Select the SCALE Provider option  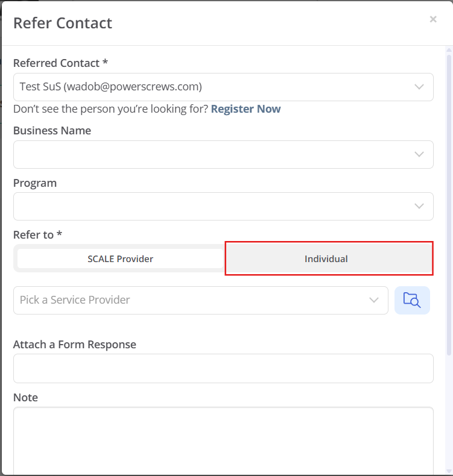[x=121, y=258]
